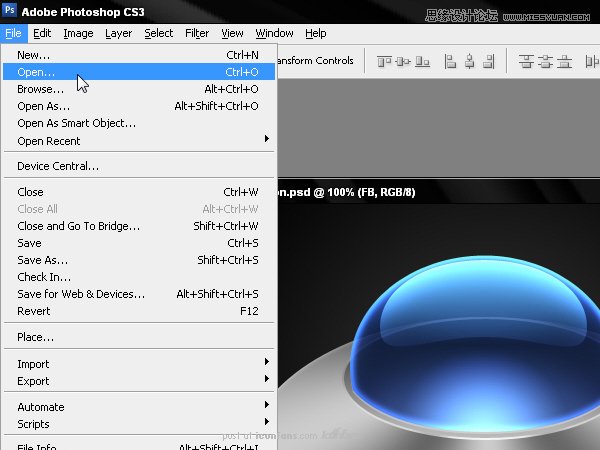Expand the Import submenu
This screenshot has width=600, height=450.
click(x=139, y=364)
